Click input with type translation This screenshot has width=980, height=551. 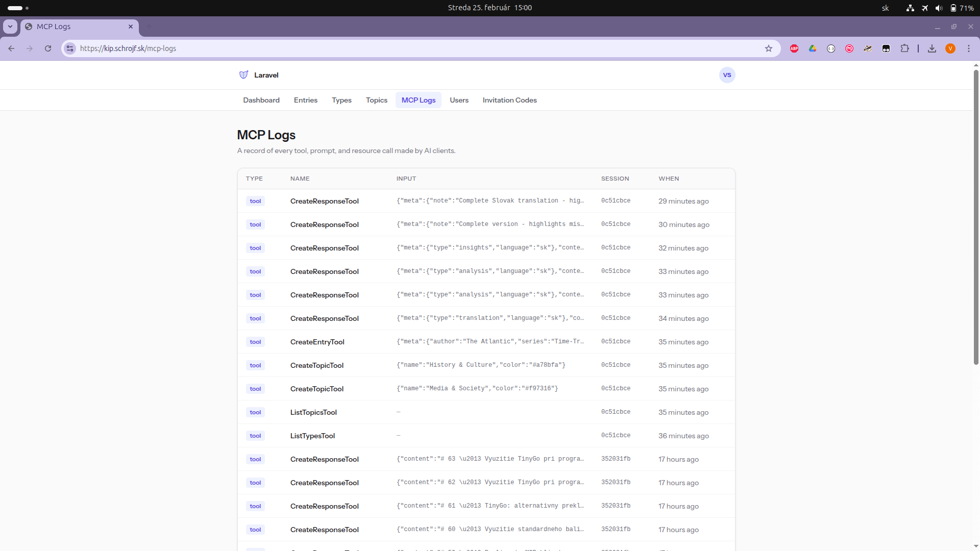(x=491, y=318)
